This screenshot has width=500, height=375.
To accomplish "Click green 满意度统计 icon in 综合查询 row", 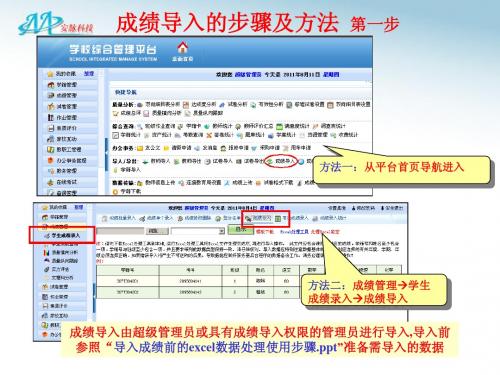I will (280, 126).
